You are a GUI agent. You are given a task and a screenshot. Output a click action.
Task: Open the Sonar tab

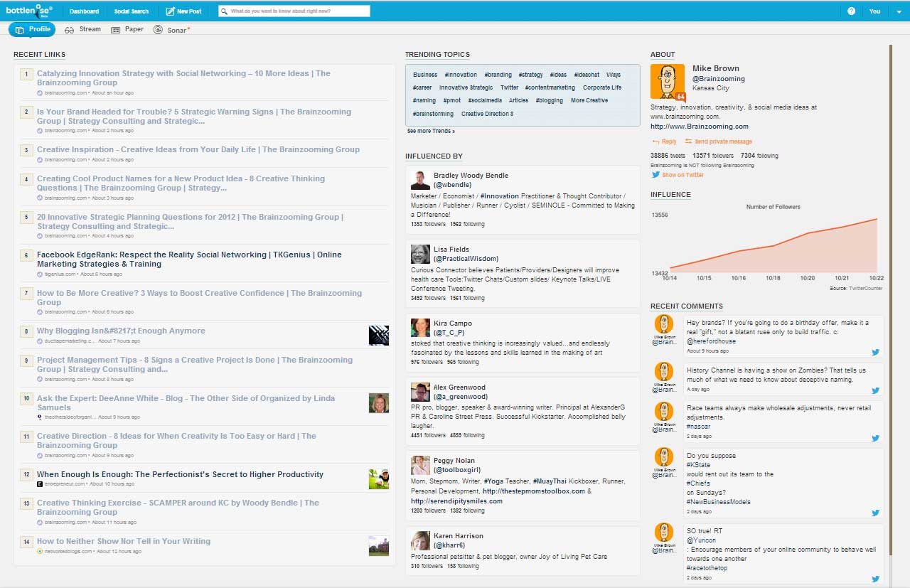171,29
